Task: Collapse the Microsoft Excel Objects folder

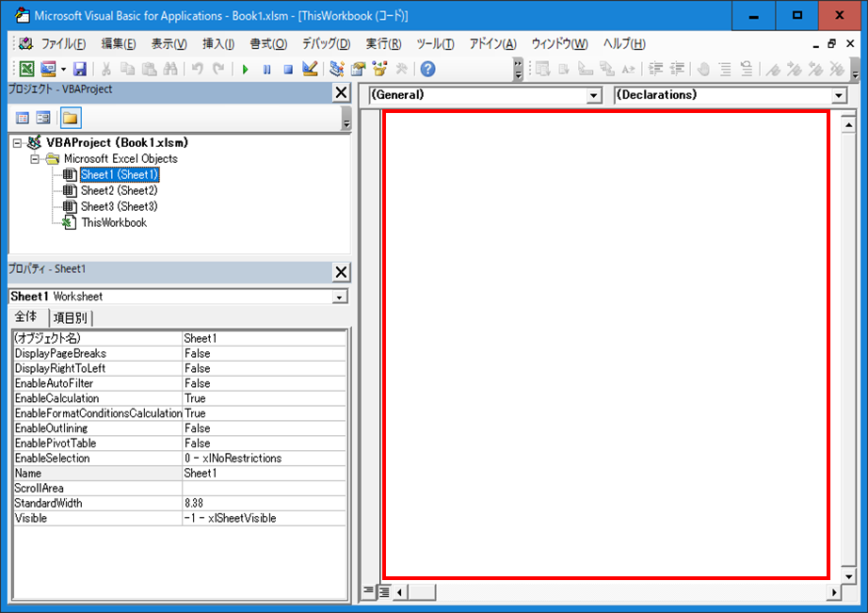Action: (x=35, y=159)
